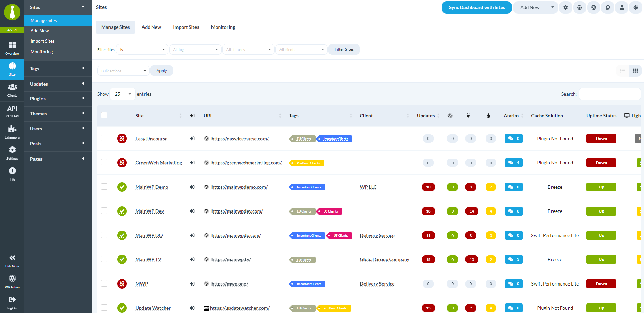The height and width of the screenshot is (313, 644).
Task: Sort by the WordPress updates column icon
Action: 450,116
